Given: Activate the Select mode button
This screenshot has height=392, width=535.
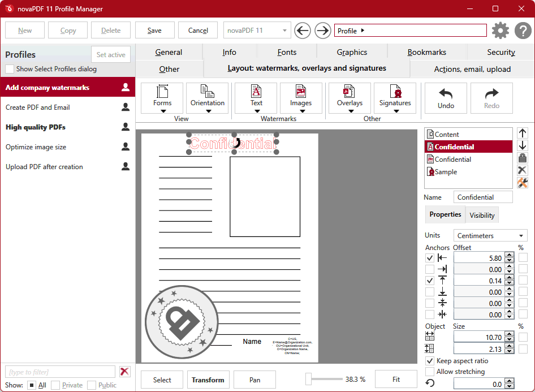Looking at the screenshot, I should tap(162, 380).
